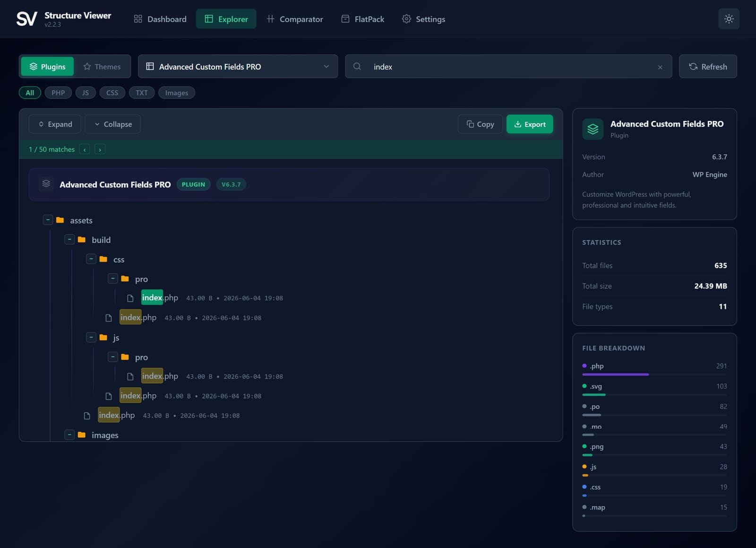Viewport: 756px width, 548px height.
Task: Click the Export button
Action: pyautogui.click(x=530, y=124)
